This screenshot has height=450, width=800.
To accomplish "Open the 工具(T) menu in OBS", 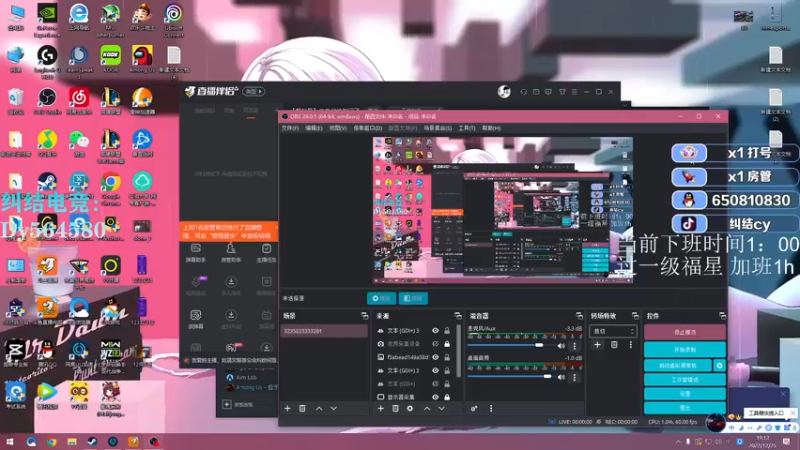I will click(x=466, y=128).
